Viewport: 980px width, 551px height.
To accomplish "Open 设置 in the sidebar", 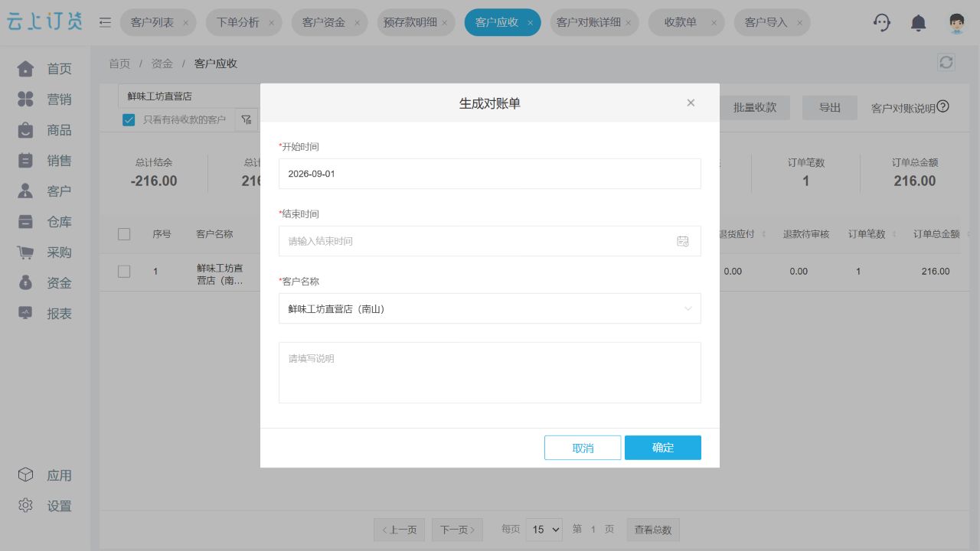I will [x=45, y=506].
